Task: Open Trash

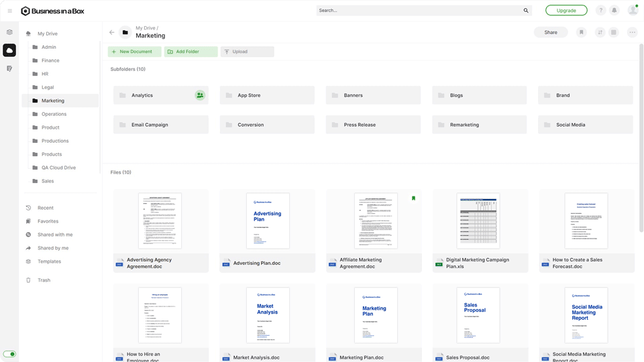Action: click(x=44, y=280)
